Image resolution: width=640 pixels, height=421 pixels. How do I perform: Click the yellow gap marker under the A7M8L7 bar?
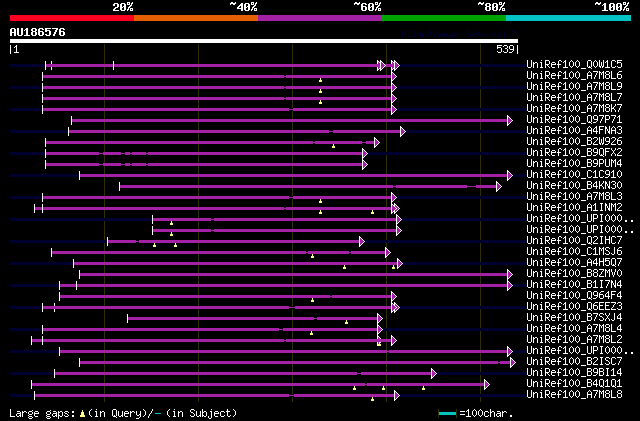[320, 102]
